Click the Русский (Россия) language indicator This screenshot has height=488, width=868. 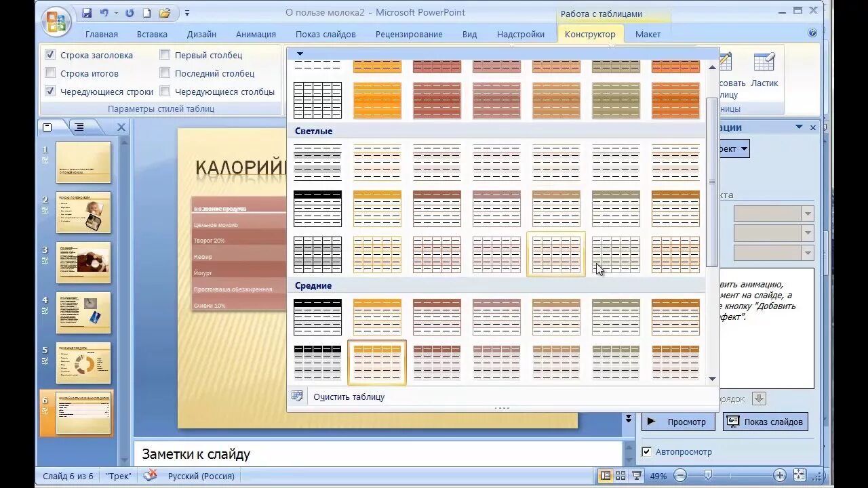201,476
